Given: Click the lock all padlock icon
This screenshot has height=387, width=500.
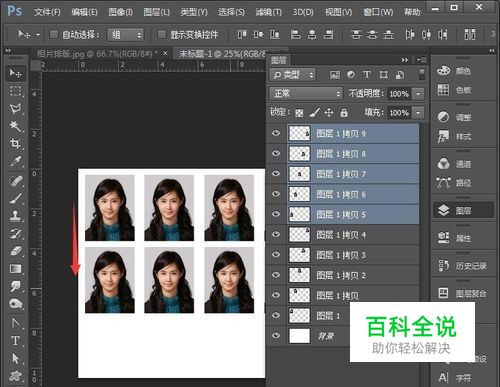Looking at the screenshot, I should [x=344, y=113].
